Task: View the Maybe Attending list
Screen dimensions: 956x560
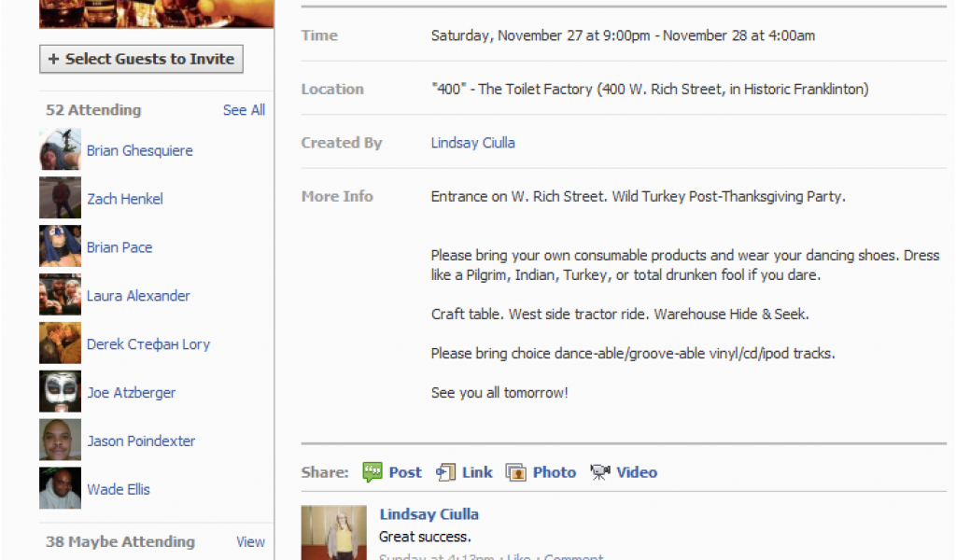Action: pyautogui.click(x=250, y=541)
